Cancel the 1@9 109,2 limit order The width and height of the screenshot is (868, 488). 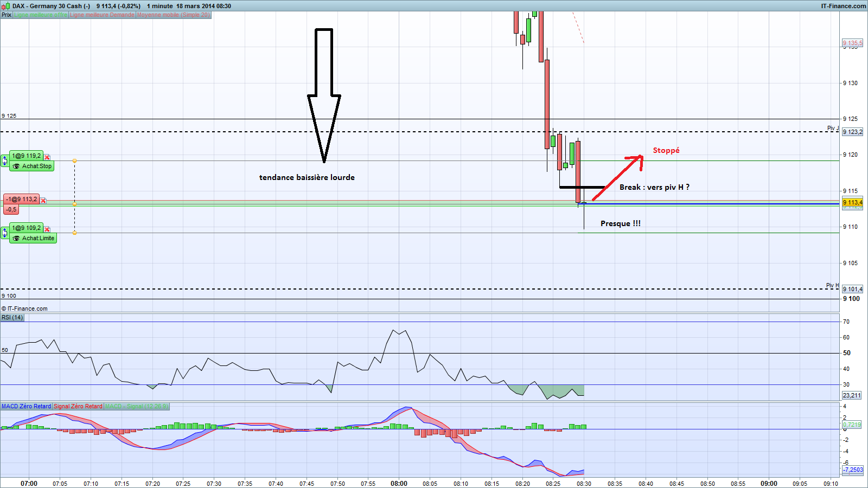click(47, 229)
